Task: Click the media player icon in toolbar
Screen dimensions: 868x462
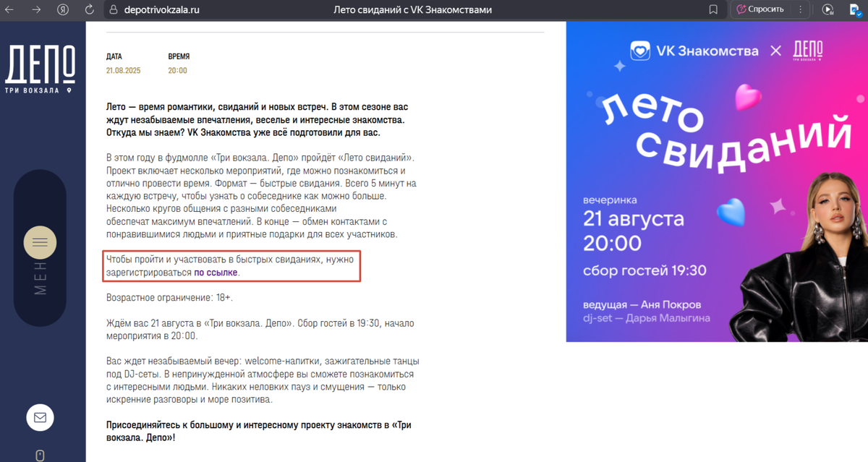Action: [x=828, y=10]
